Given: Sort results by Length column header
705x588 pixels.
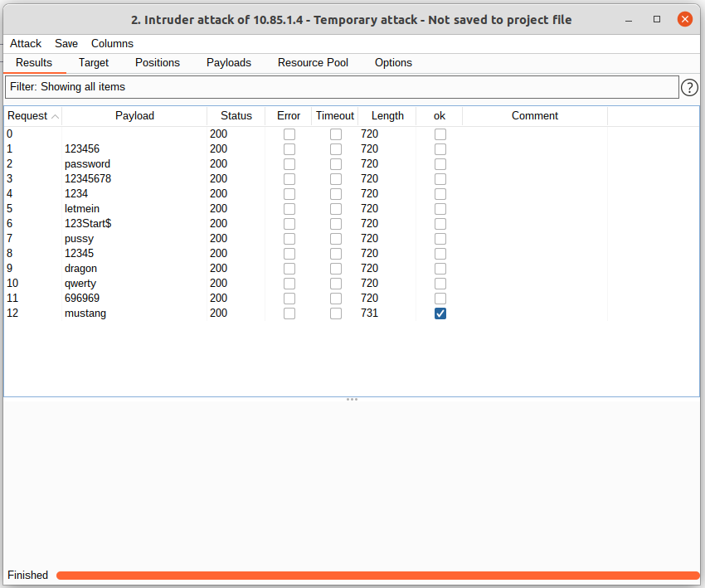Looking at the screenshot, I should [x=387, y=116].
